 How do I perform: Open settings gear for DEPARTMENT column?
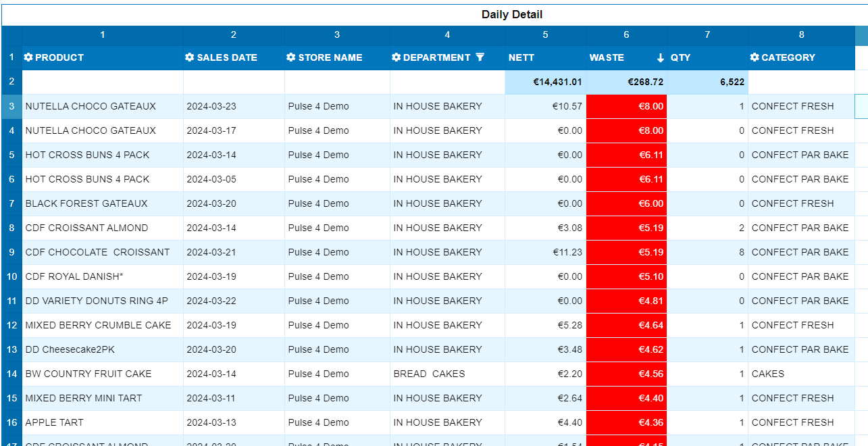[396, 57]
